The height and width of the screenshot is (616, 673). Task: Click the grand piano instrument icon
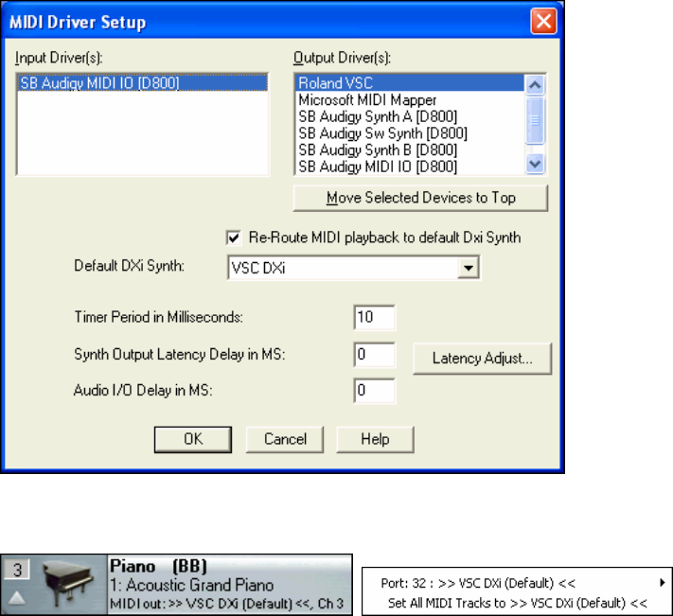click(67, 585)
